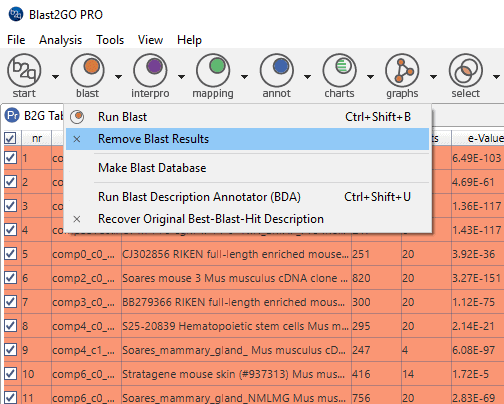504x404 pixels.
Task: Expand the start button dropdown arrow
Action: pyautogui.click(x=55, y=77)
